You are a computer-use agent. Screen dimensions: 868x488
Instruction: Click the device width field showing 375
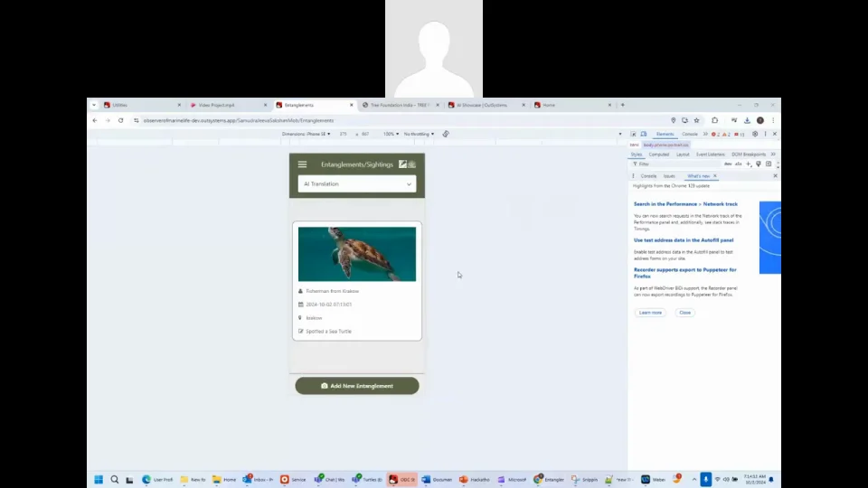pos(344,134)
